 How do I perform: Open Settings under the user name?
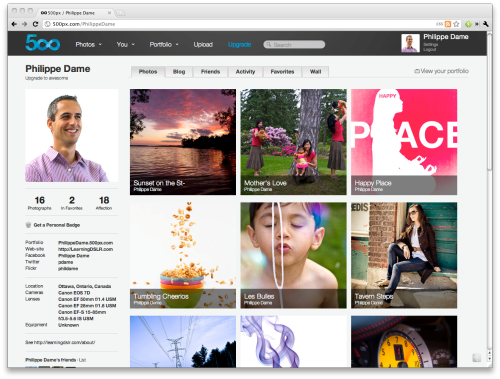(x=431, y=44)
